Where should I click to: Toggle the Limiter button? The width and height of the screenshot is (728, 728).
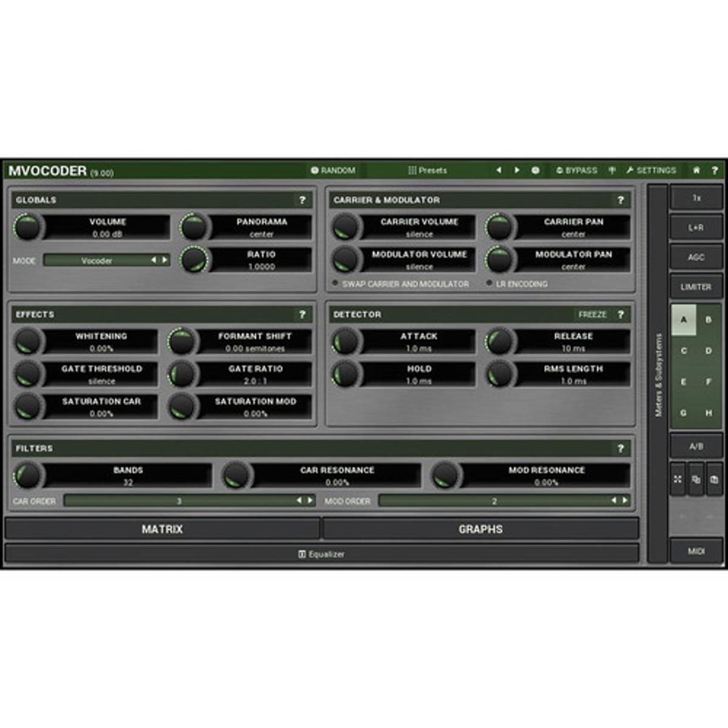click(x=696, y=287)
